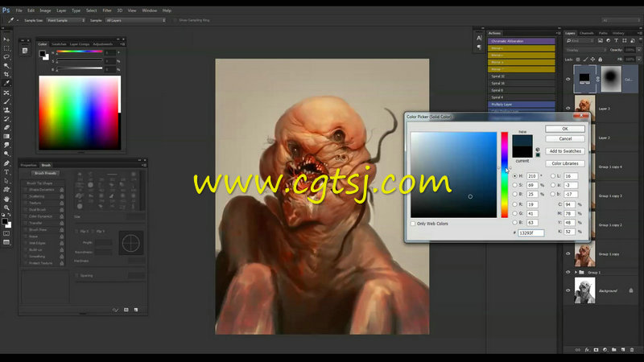Select the Lasso tool
The height and width of the screenshot is (362, 644).
click(x=6, y=57)
